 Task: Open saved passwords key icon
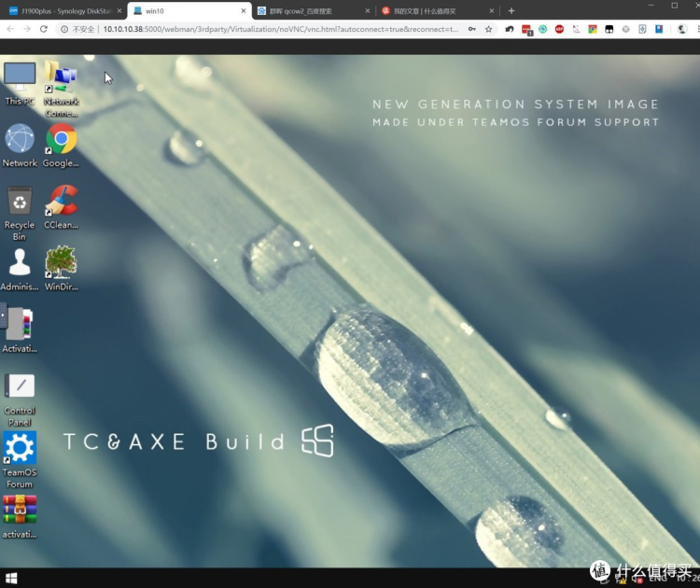(472, 29)
